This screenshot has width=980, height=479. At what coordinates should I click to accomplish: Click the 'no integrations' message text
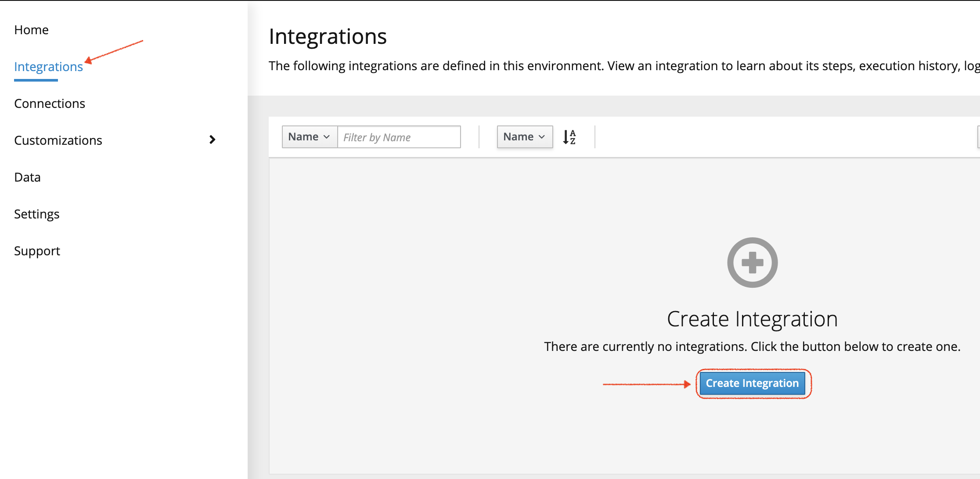[x=752, y=347]
